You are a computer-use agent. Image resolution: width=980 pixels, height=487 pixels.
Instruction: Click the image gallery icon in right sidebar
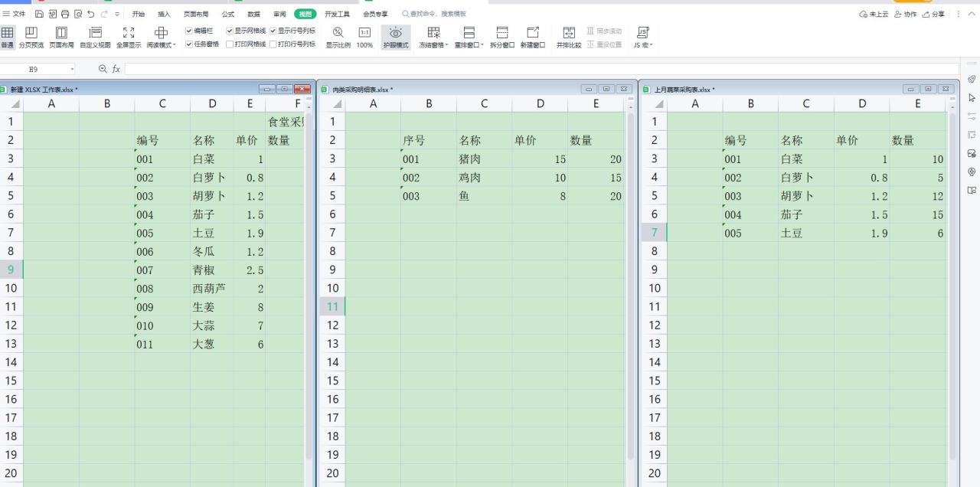[972, 153]
